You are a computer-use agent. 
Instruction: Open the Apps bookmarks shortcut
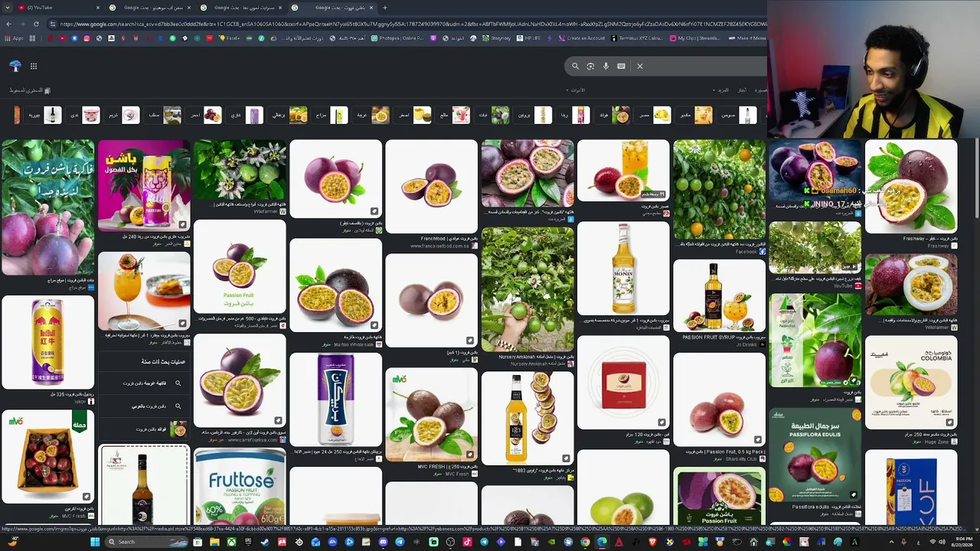15,38
